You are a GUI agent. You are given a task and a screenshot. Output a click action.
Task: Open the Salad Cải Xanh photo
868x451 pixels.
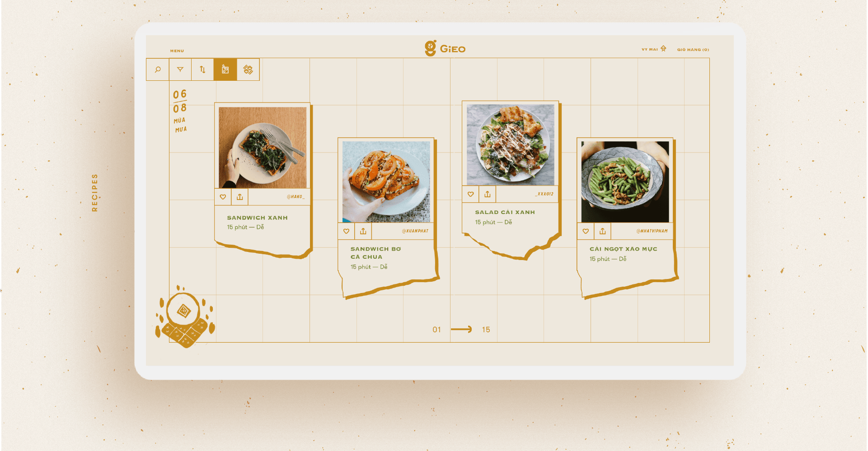511,144
